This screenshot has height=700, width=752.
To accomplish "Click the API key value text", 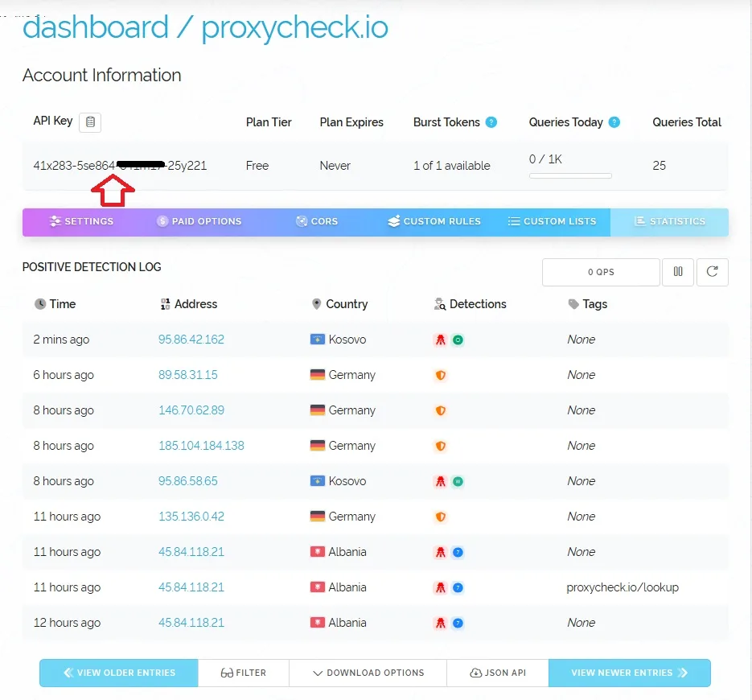I will pyautogui.click(x=120, y=166).
